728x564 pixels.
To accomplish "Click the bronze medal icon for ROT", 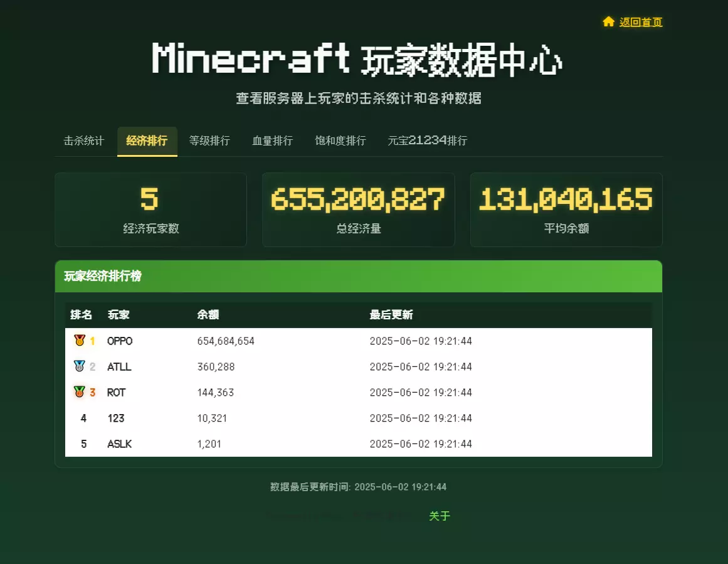I will (80, 391).
